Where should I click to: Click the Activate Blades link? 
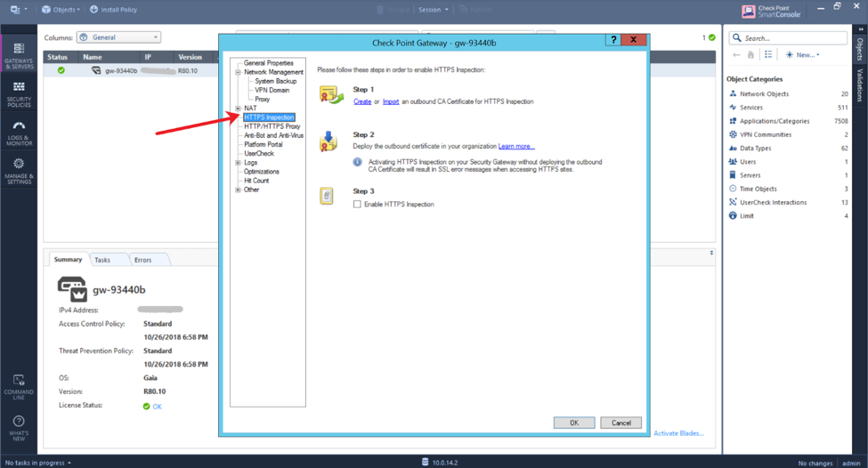(x=678, y=433)
